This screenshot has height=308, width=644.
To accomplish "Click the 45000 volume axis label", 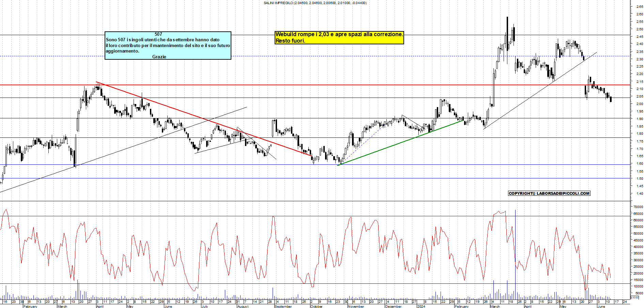I will pos(638,240).
